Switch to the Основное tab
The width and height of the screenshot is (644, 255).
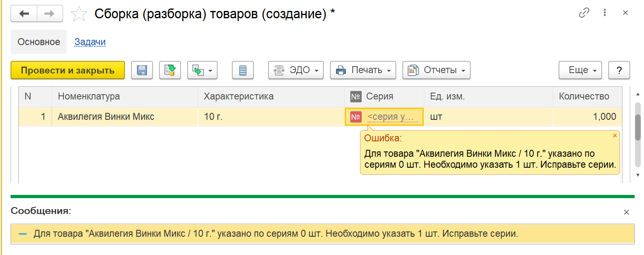click(x=39, y=42)
